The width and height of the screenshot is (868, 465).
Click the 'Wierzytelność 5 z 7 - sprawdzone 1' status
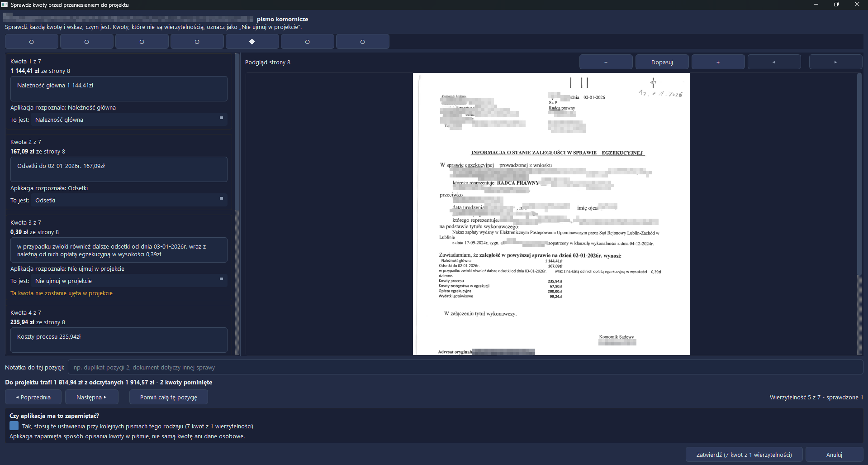click(816, 397)
